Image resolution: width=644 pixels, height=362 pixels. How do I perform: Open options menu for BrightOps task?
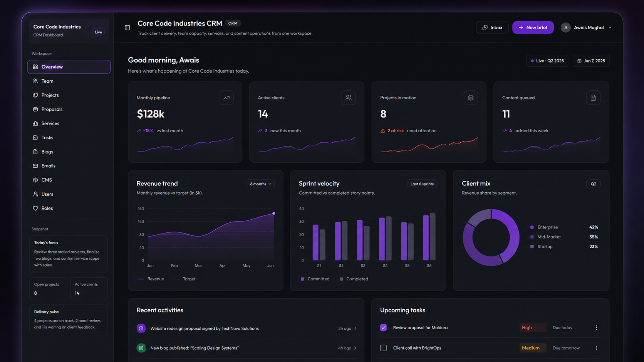pos(597,348)
